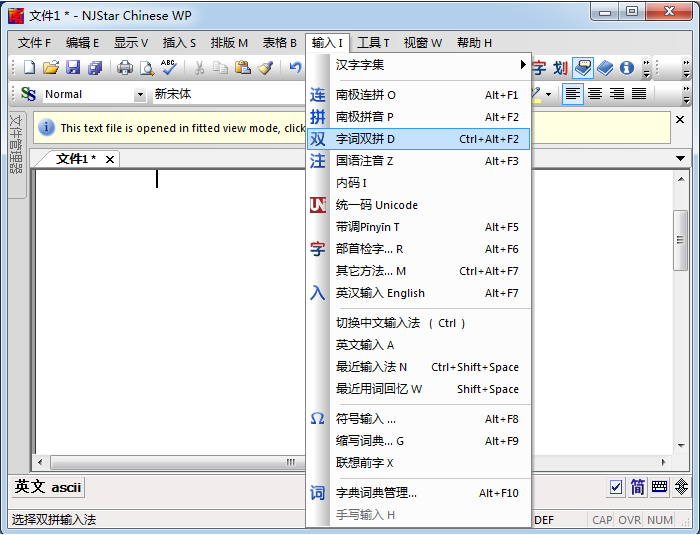Open the 帮助 H menu
Image resolution: width=700 pixels, height=535 pixels.
pos(474,43)
